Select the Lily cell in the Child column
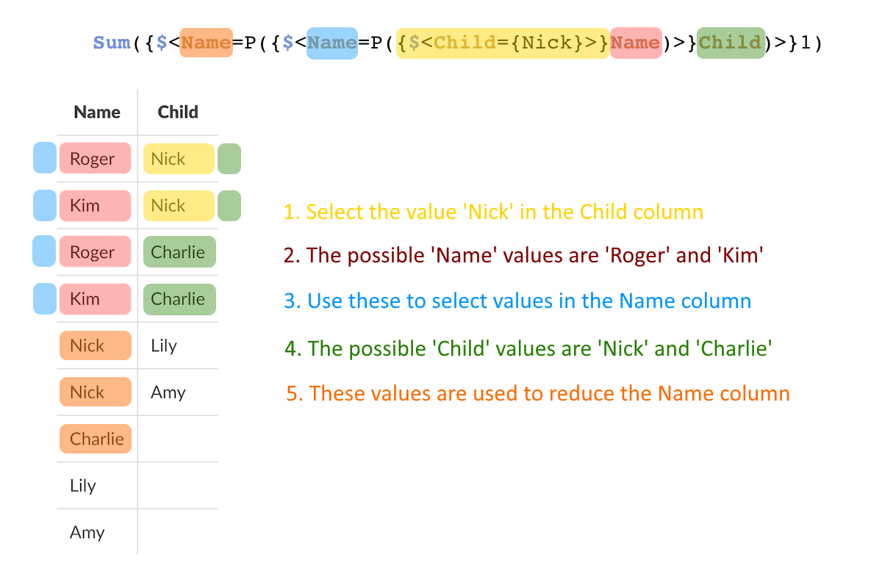This screenshot has width=882, height=588. (164, 345)
